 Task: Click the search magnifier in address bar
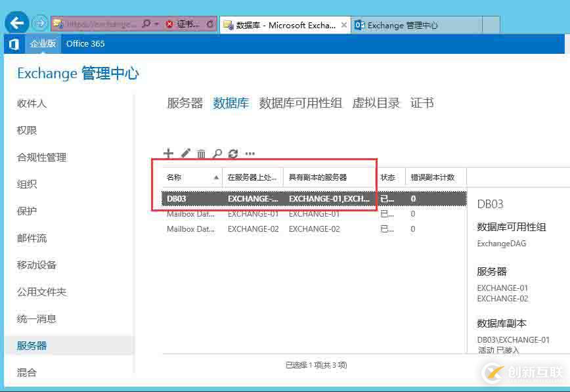pyautogui.click(x=146, y=24)
